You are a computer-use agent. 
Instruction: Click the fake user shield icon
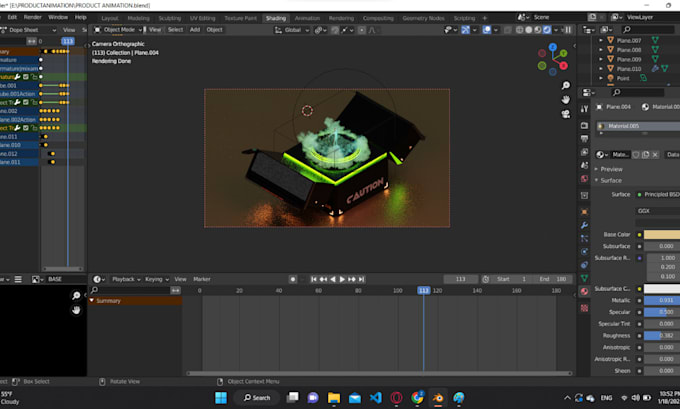tap(636, 155)
